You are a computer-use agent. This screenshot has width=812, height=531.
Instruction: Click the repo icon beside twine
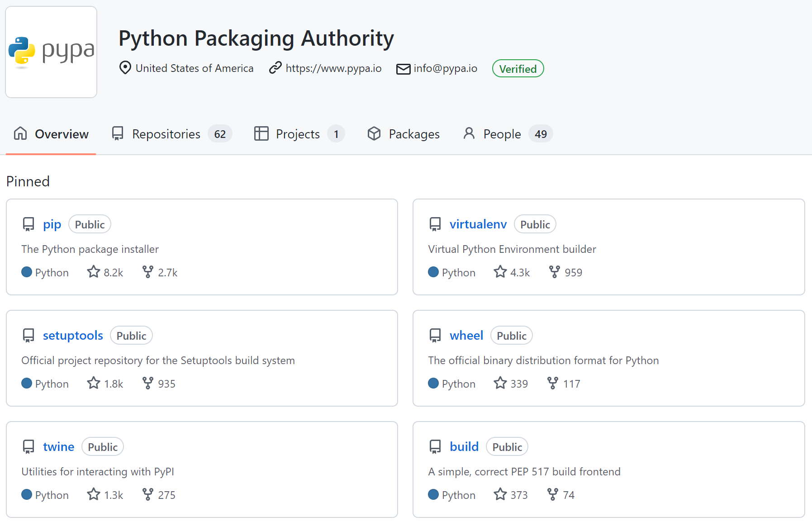tap(28, 447)
